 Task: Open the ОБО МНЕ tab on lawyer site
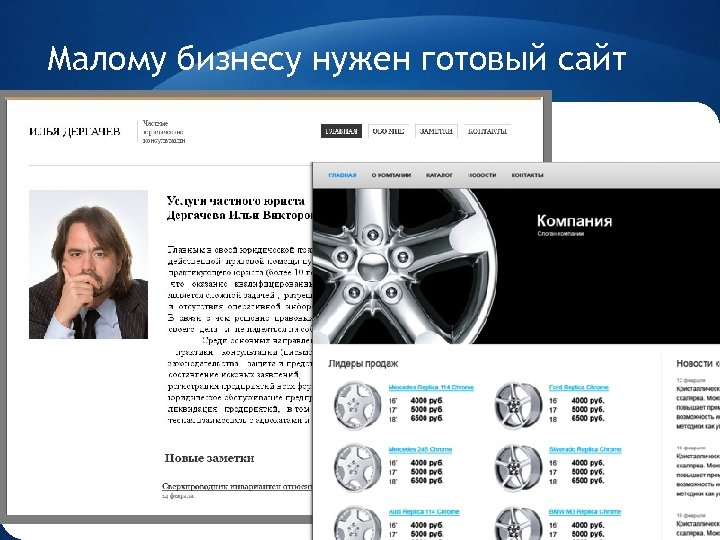(x=388, y=131)
